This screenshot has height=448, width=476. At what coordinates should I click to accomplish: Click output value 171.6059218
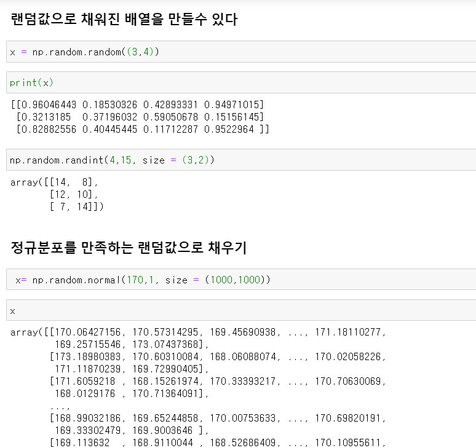(x=85, y=381)
